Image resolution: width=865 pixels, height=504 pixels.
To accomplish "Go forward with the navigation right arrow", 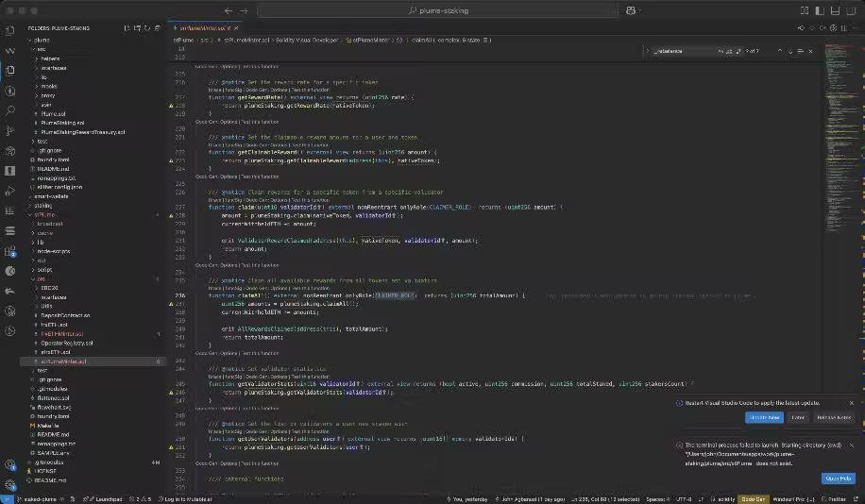I will click(x=244, y=10).
